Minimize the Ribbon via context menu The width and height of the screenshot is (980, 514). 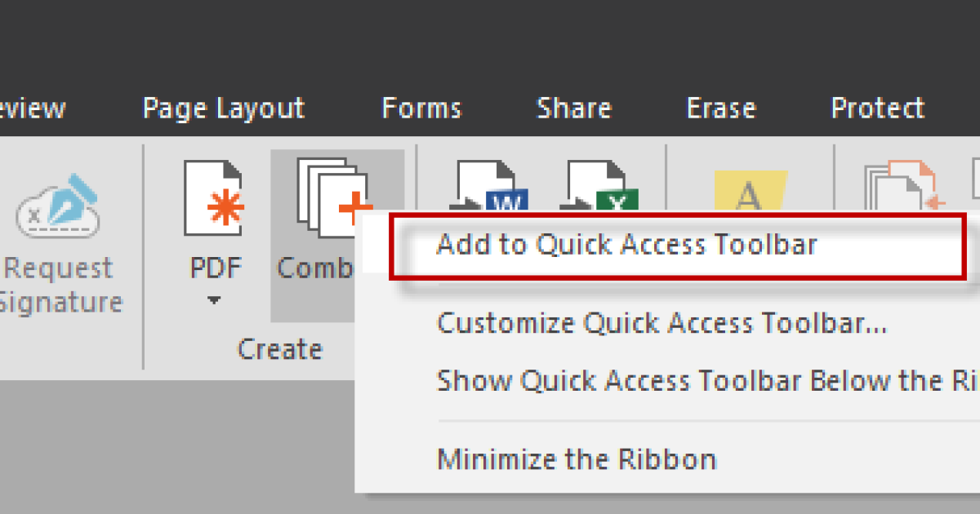[x=576, y=459]
